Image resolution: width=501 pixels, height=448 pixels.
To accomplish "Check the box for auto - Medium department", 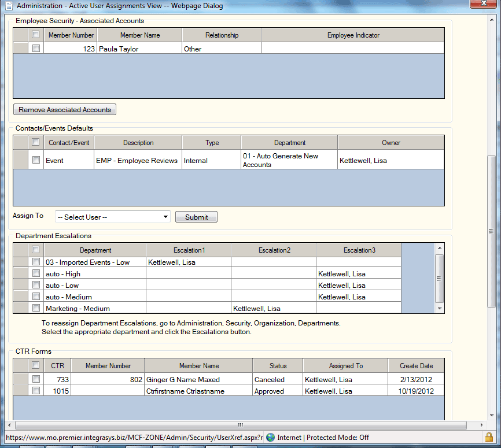I will 36,297.
